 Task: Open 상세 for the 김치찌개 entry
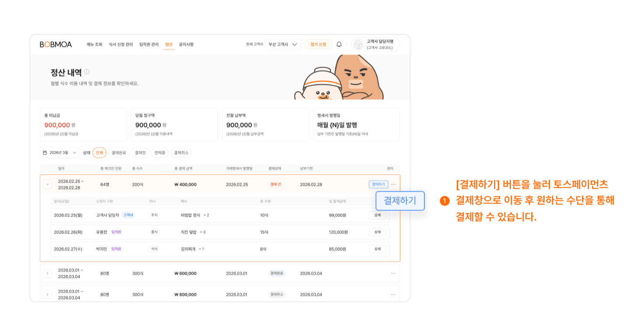(x=378, y=249)
